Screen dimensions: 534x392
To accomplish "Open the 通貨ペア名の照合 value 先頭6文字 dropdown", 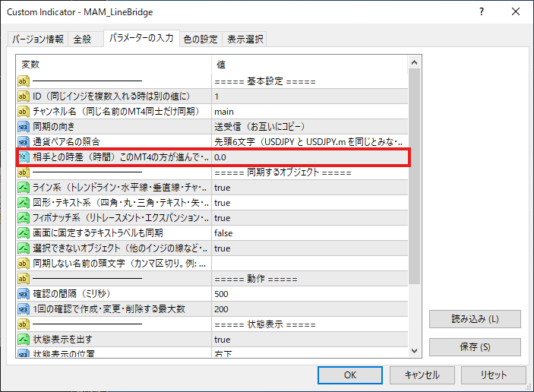I will tap(310, 142).
